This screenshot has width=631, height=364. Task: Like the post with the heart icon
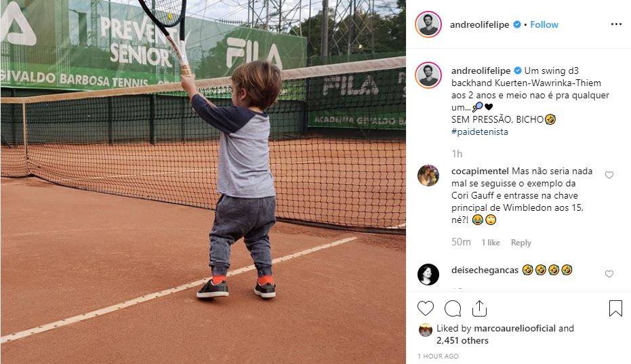click(426, 308)
